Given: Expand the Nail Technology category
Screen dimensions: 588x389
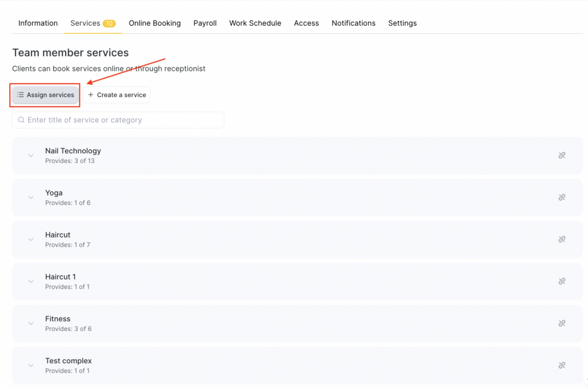Looking at the screenshot, I should coord(31,155).
